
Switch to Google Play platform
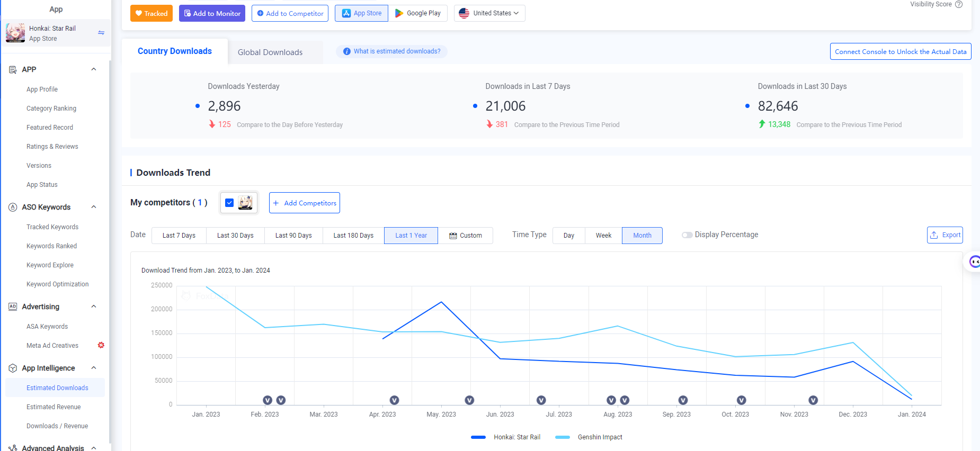click(418, 13)
